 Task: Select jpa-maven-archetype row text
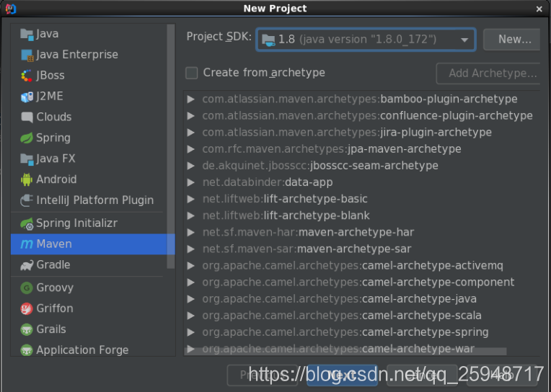point(331,149)
